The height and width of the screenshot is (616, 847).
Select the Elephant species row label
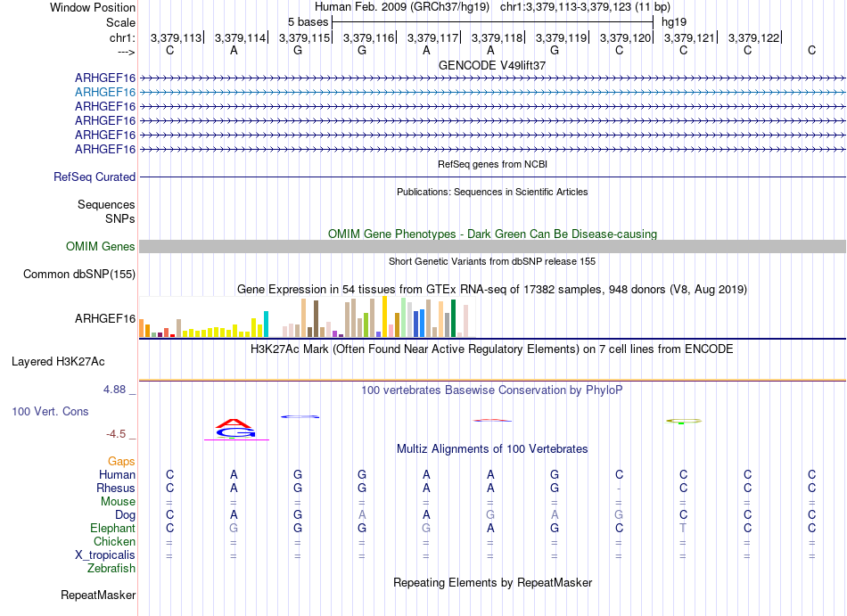pyautogui.click(x=113, y=528)
